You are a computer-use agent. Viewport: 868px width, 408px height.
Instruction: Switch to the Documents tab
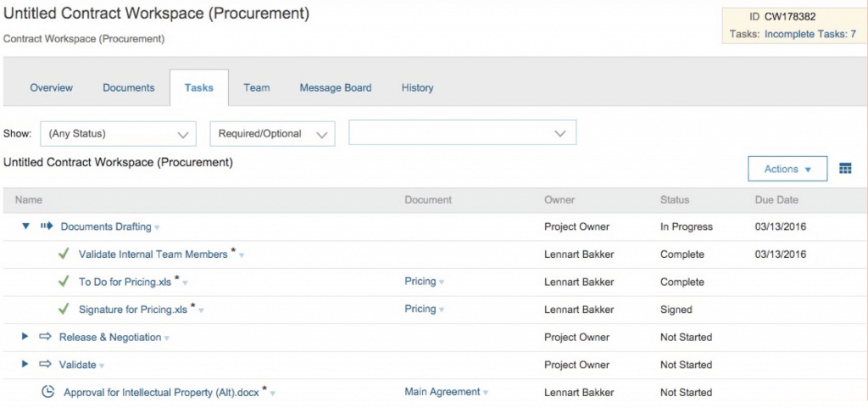pos(129,87)
